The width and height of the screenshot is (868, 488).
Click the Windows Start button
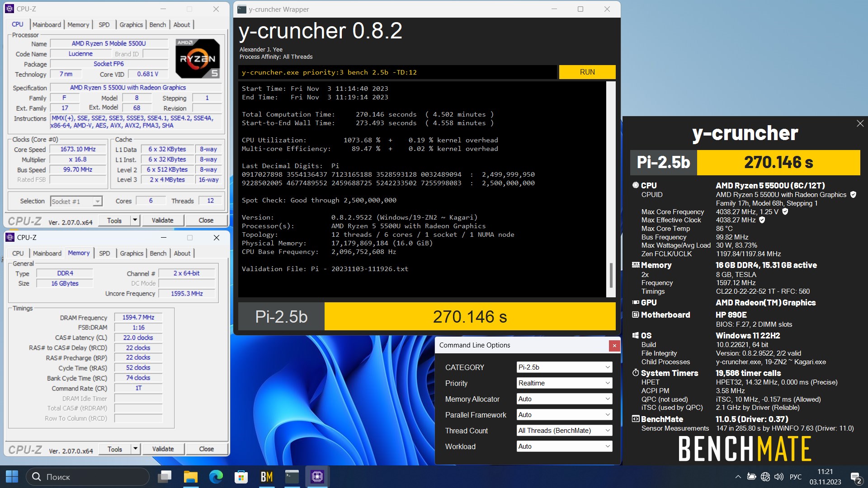(12, 477)
